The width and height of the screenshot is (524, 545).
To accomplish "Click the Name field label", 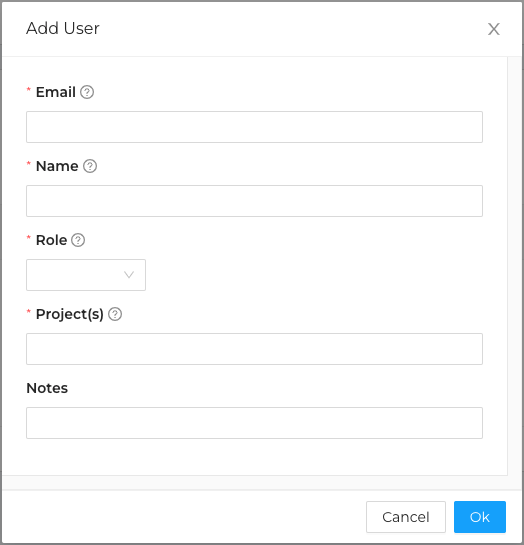I will click(57, 166).
